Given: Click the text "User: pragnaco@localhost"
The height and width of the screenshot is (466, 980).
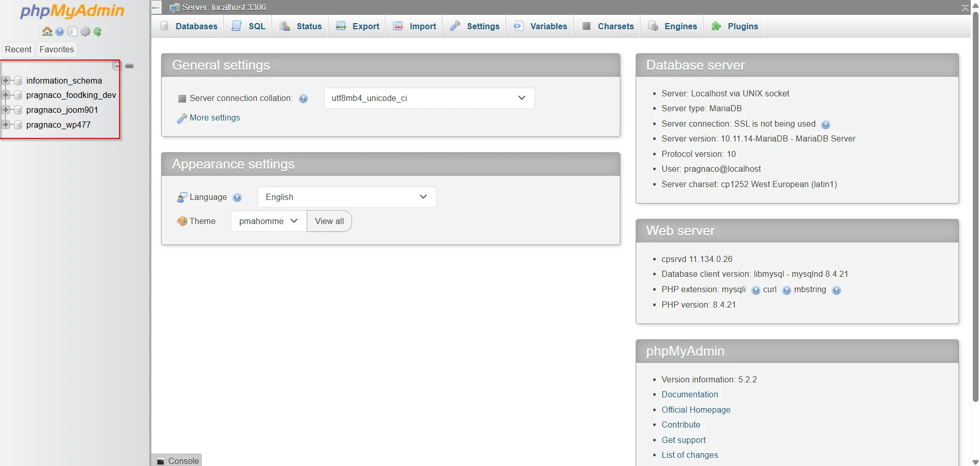Looking at the screenshot, I should click(x=711, y=169).
